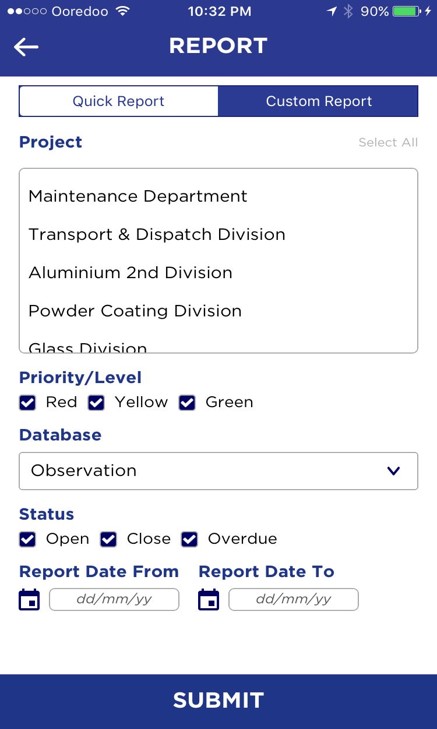The width and height of the screenshot is (437, 729).
Task: Tap the back arrow icon
Action: pyautogui.click(x=26, y=46)
